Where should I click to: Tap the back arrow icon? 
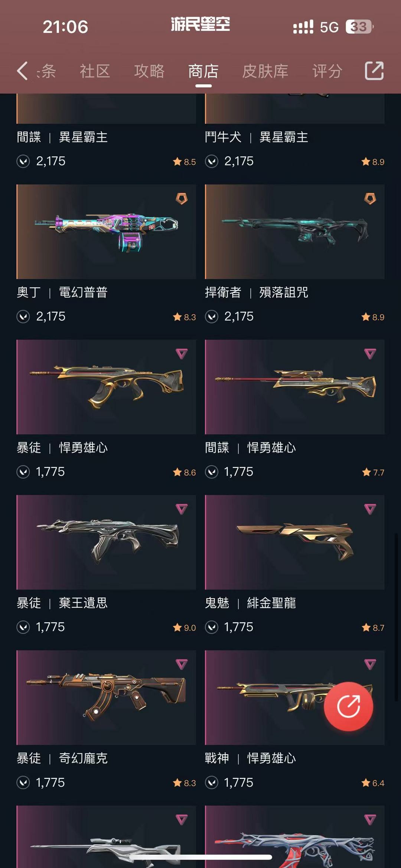click(x=23, y=71)
